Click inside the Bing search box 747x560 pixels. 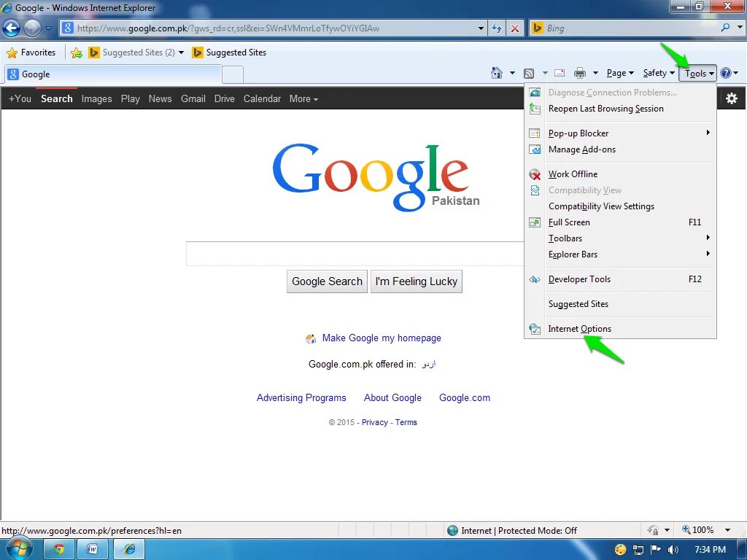tap(624, 28)
